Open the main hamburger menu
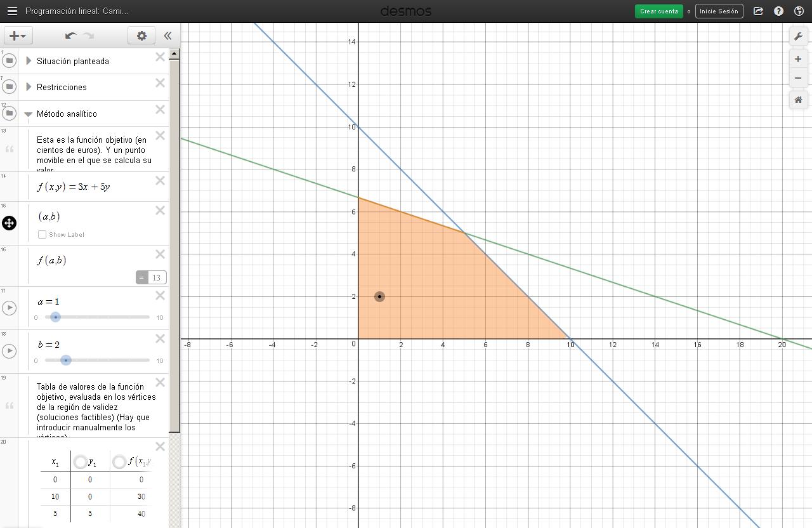 [13, 11]
